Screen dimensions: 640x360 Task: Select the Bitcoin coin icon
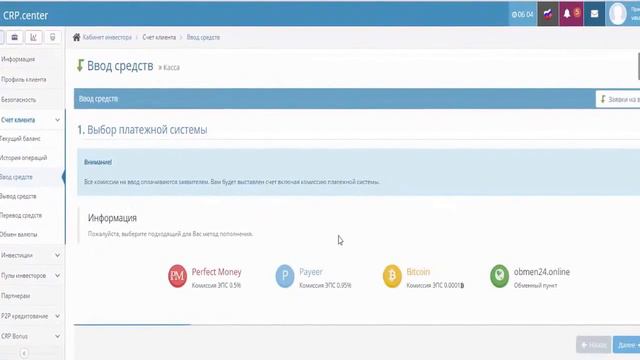(392, 276)
